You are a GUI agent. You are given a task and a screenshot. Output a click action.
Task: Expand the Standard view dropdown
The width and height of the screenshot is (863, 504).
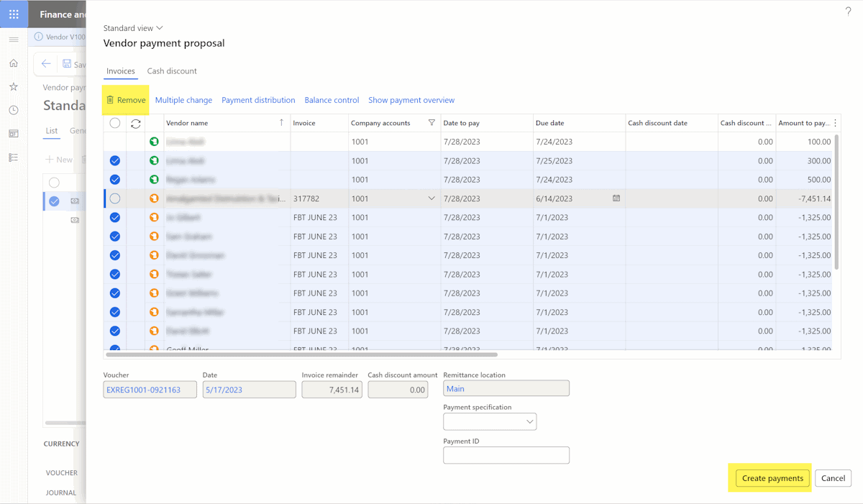pos(133,28)
